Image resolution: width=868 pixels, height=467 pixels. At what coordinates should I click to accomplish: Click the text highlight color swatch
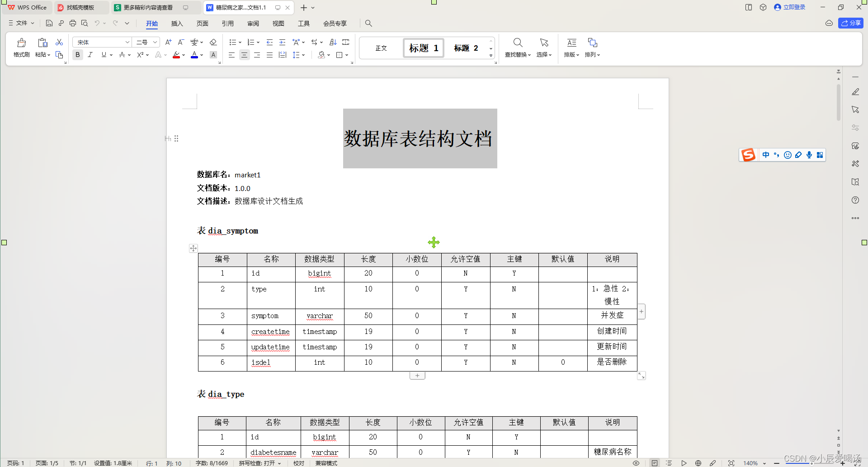[x=176, y=55]
